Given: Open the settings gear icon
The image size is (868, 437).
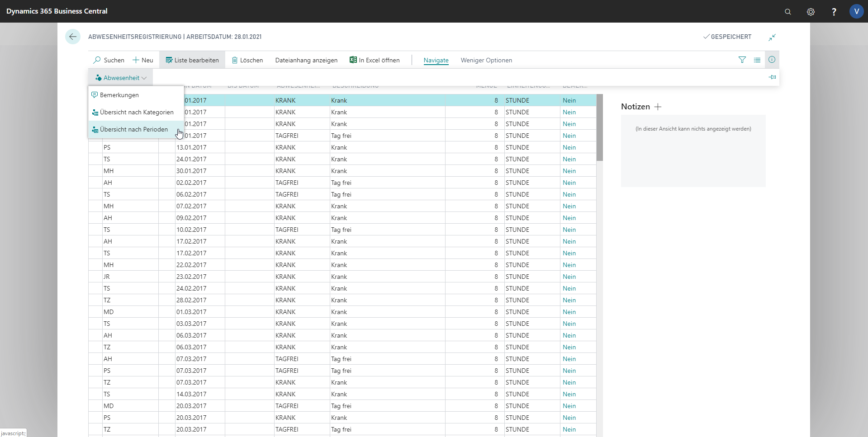Looking at the screenshot, I should coord(811,12).
